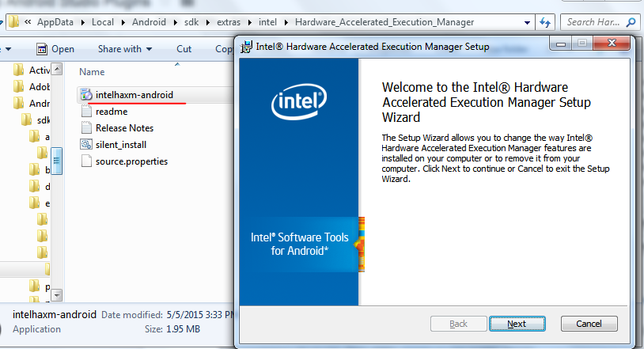644x349 pixels.
Task: Click the folder icon in address bar
Action: point(13,22)
